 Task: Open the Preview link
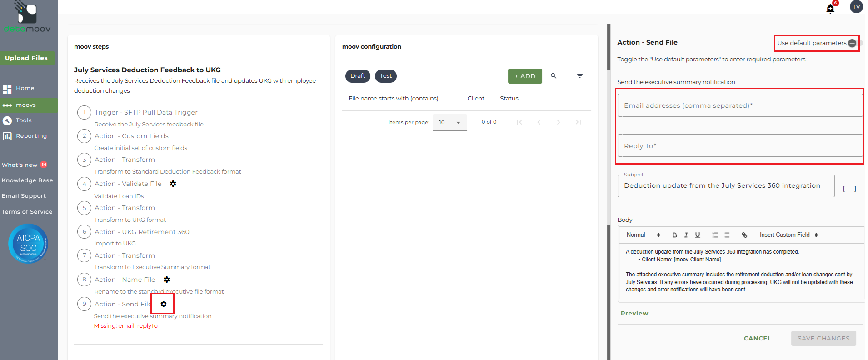[x=634, y=313]
